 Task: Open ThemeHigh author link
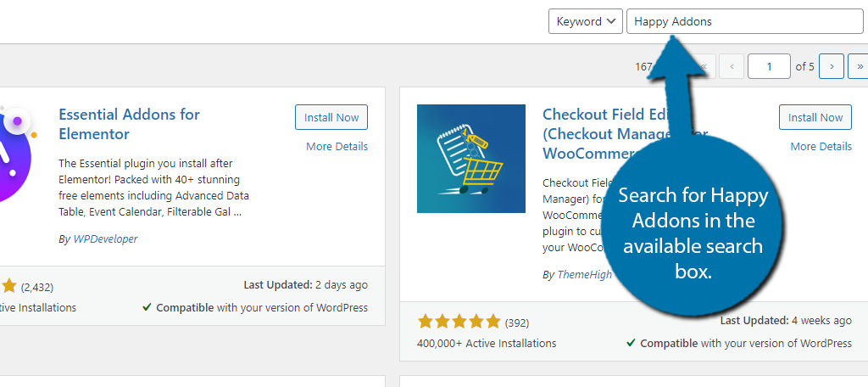(x=584, y=274)
